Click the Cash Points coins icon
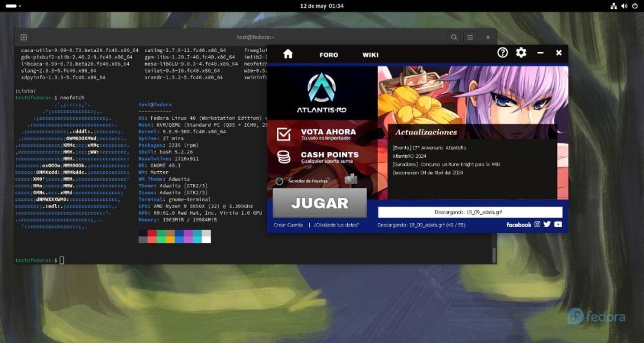 (x=283, y=156)
